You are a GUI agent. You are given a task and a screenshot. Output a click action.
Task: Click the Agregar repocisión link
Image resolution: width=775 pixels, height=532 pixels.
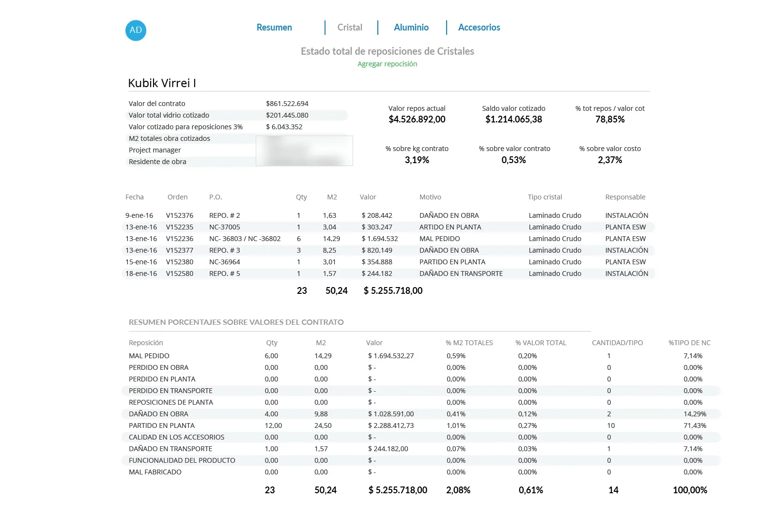pos(387,64)
